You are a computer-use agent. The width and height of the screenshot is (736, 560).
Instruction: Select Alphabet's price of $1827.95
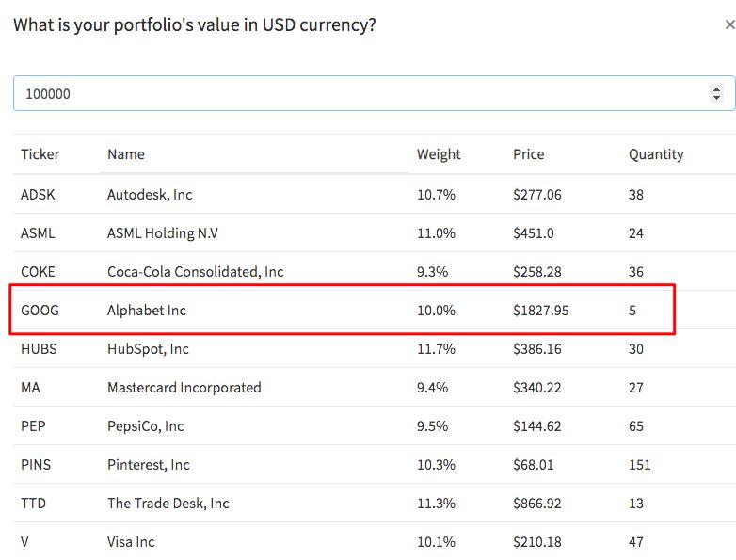coord(541,311)
